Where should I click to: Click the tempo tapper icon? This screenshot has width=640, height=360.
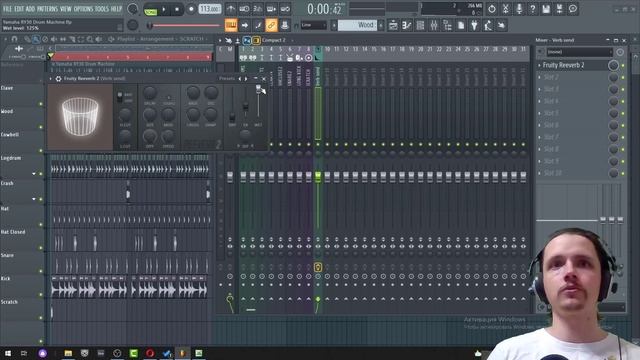(x=488, y=25)
